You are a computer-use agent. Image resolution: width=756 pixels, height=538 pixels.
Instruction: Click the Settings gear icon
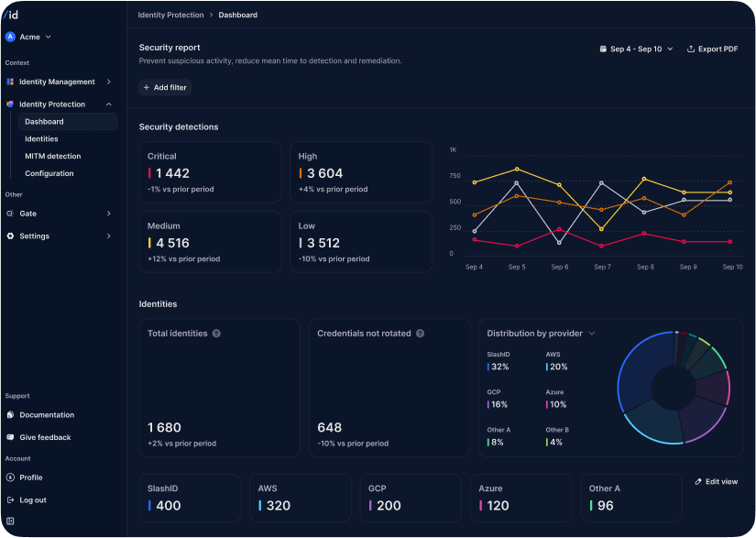(x=10, y=236)
